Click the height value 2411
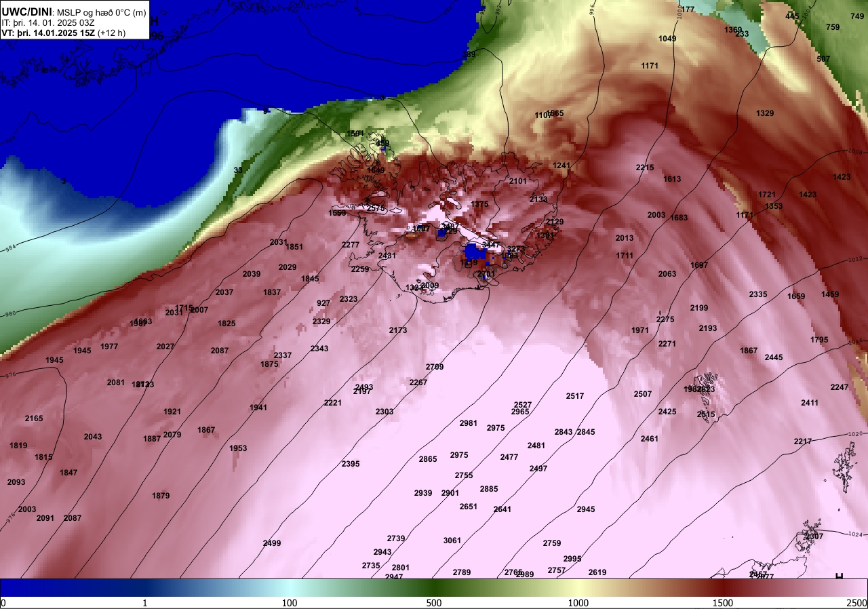This screenshot has width=868, height=609. click(x=810, y=403)
